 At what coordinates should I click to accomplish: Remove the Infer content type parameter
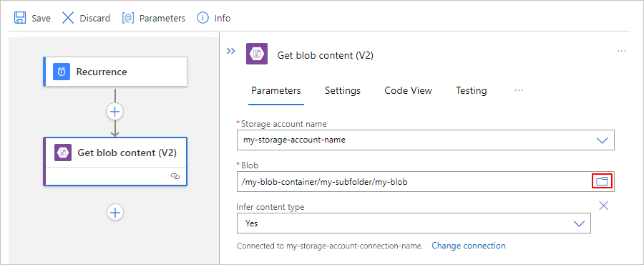click(603, 206)
